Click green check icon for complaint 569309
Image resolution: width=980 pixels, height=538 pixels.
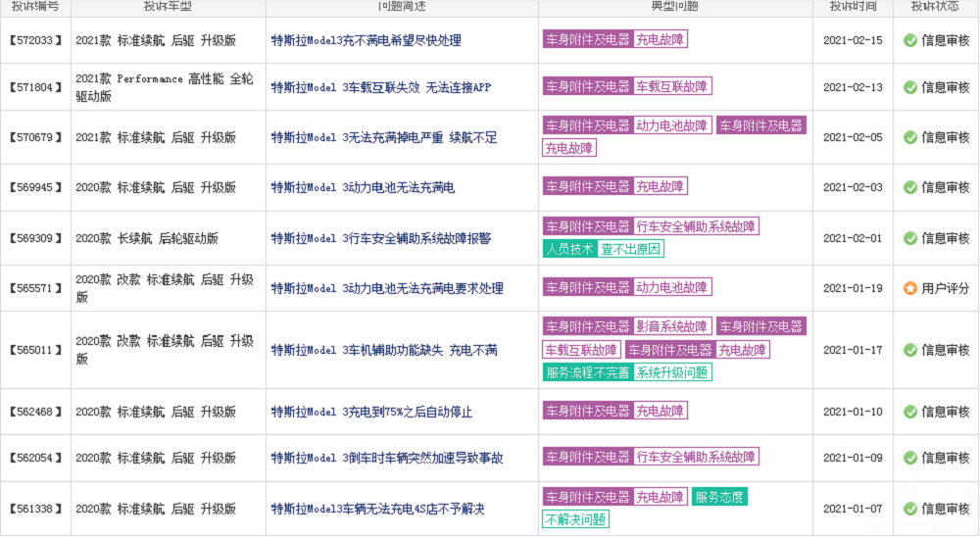(x=909, y=238)
